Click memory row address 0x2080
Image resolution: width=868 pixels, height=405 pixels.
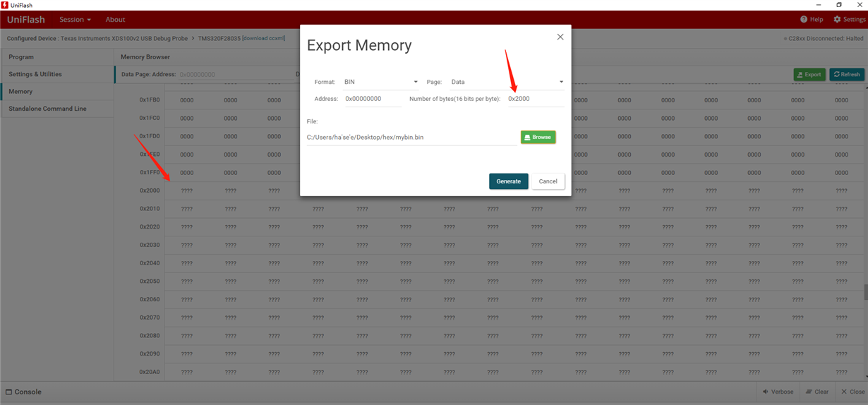150,336
